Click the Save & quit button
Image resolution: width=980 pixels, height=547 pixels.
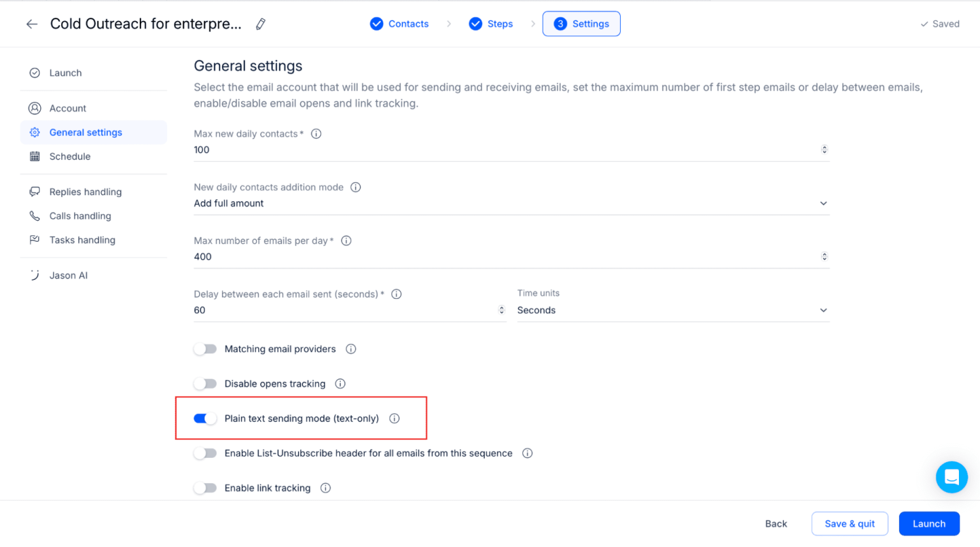[x=849, y=523]
